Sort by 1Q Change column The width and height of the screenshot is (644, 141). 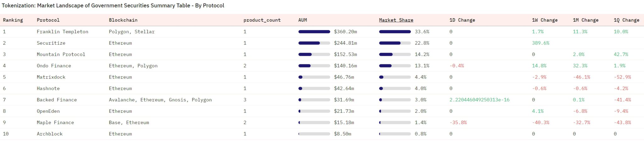coord(626,20)
